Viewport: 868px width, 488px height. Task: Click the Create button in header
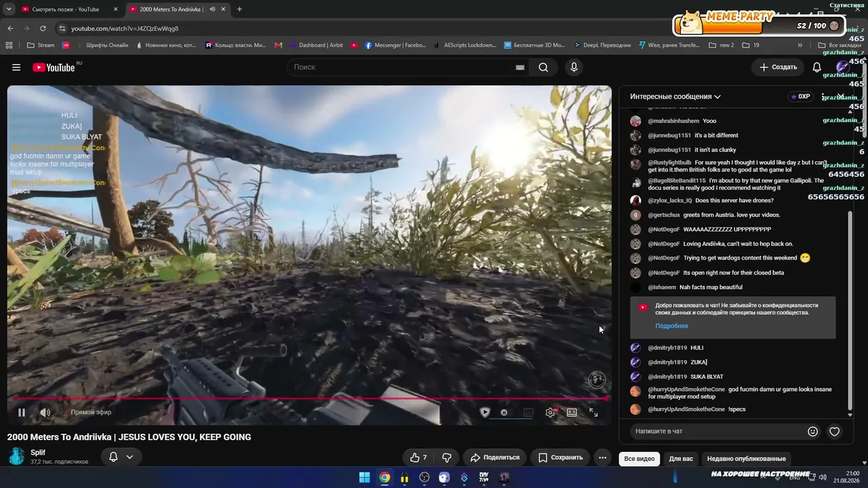pyautogui.click(x=778, y=67)
